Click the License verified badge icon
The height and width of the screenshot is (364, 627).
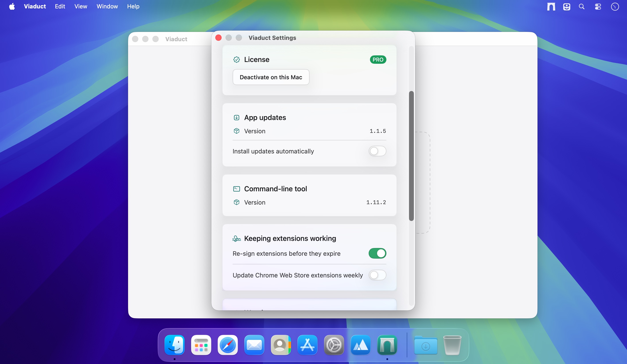click(x=236, y=60)
